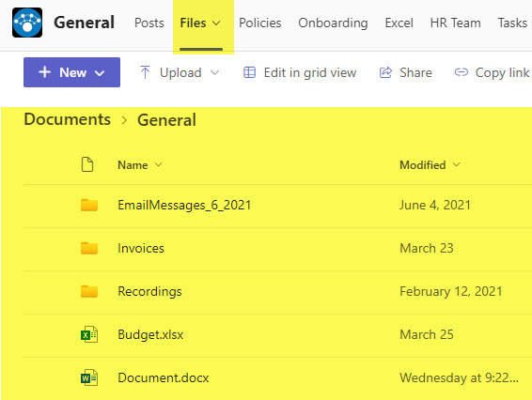Click the Upload arrow icon

pyautogui.click(x=145, y=72)
